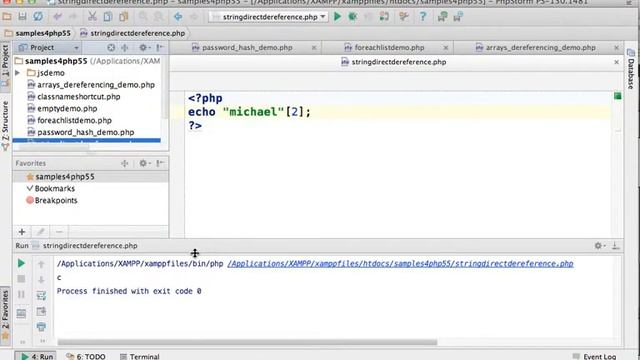Switch to the 4: Run tool window tab

point(36,356)
